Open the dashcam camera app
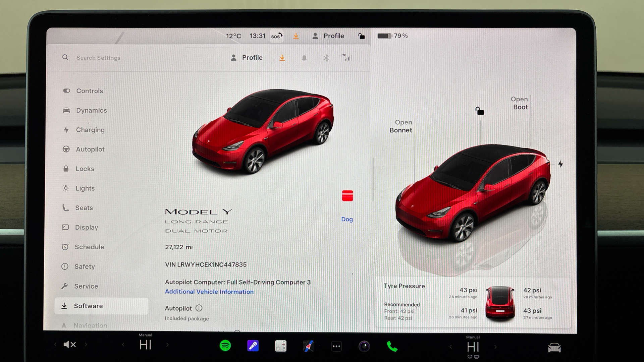The height and width of the screenshot is (362, 644). [x=364, y=346]
